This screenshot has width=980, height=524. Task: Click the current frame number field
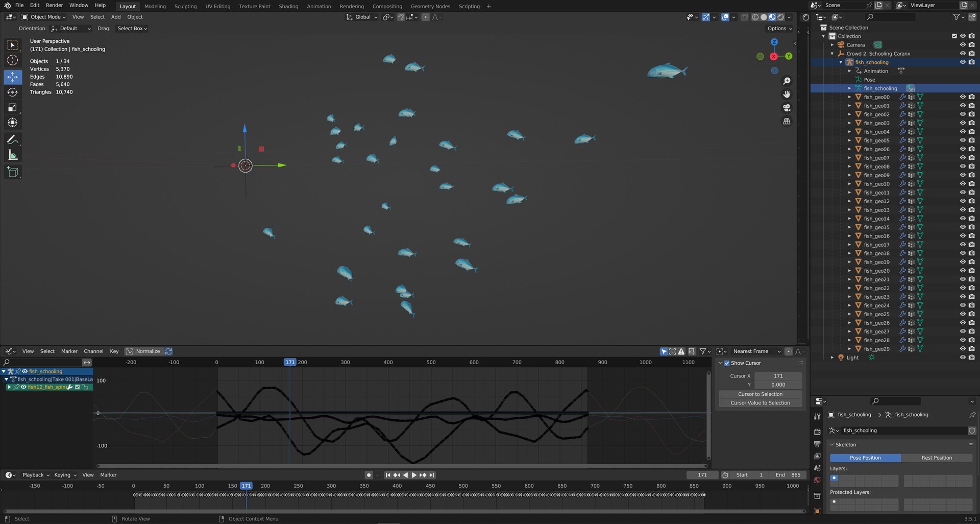(702, 475)
